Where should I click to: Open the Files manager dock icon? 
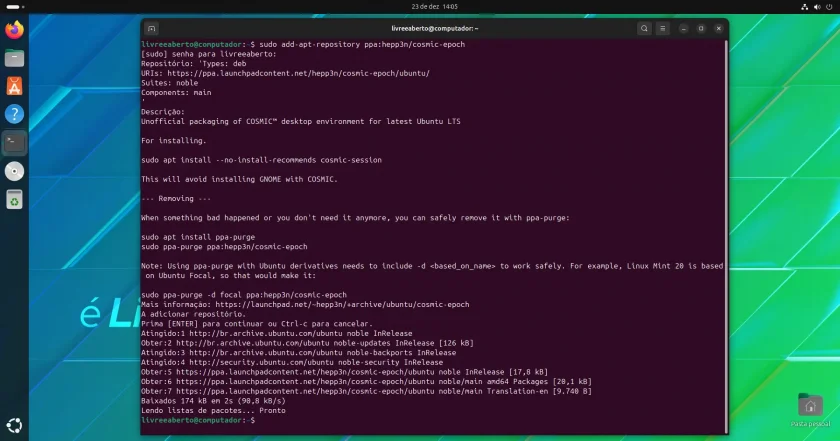tap(14, 57)
